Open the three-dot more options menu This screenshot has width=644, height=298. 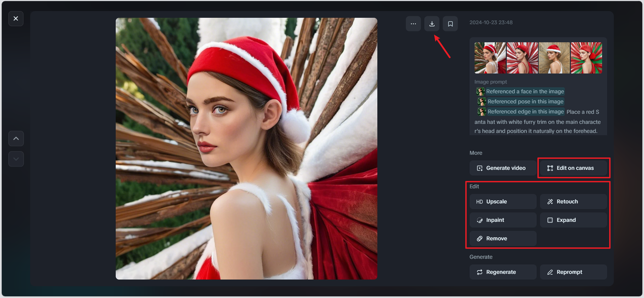click(413, 24)
